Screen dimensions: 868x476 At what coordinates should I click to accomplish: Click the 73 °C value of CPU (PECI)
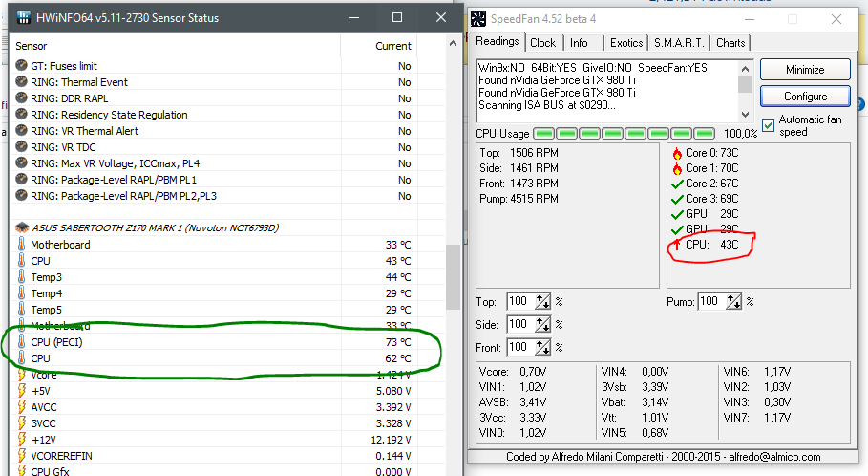click(398, 342)
